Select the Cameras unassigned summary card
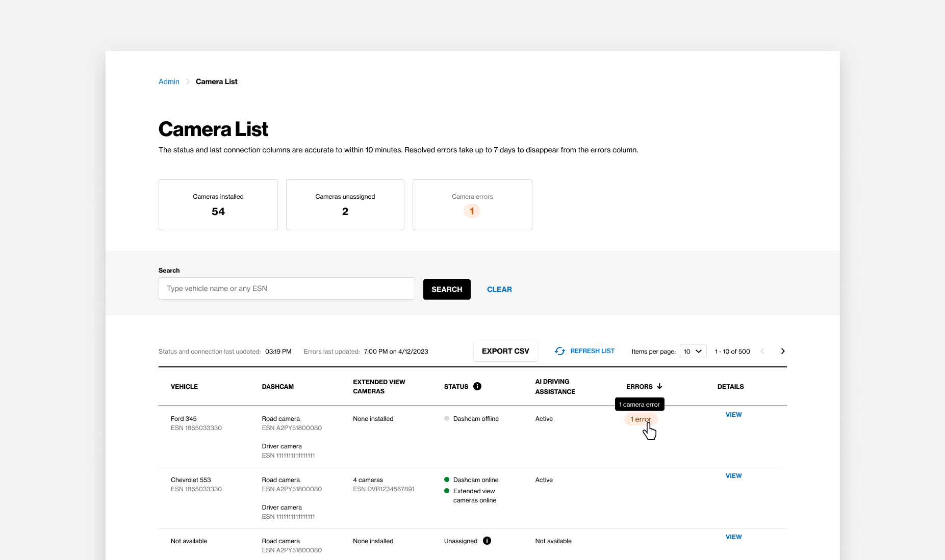Image resolution: width=945 pixels, height=560 pixels. click(x=345, y=205)
